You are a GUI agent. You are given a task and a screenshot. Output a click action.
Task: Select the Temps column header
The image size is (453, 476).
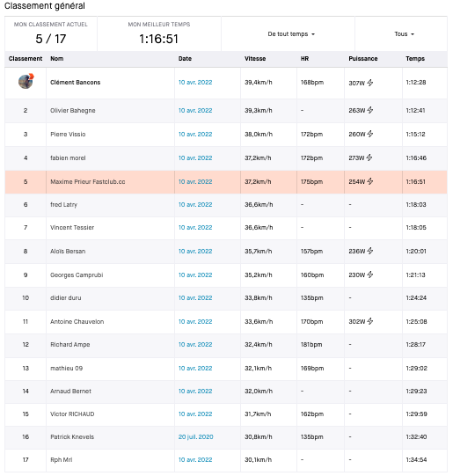[x=415, y=59]
